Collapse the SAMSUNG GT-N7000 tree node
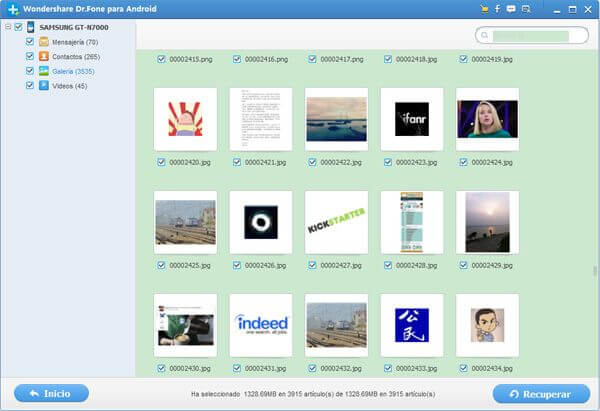Viewport: 600px width, 411px height. click(x=8, y=27)
